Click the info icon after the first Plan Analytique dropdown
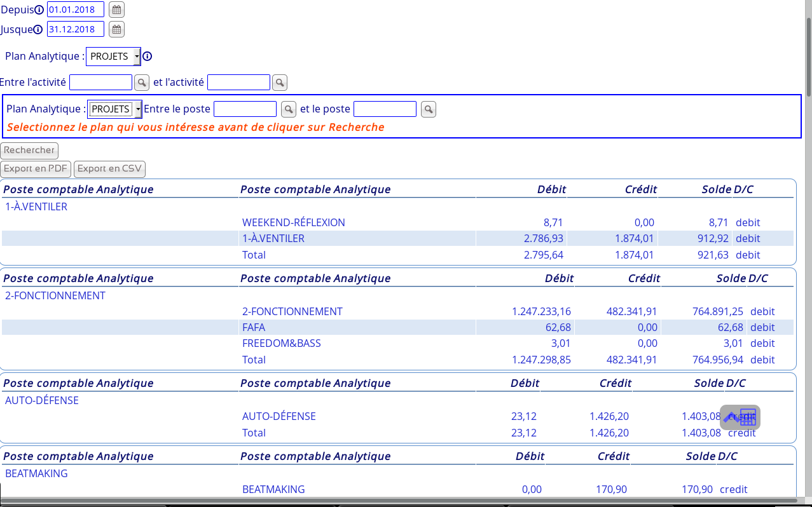Viewport: 812px width, 507px height. [148, 57]
